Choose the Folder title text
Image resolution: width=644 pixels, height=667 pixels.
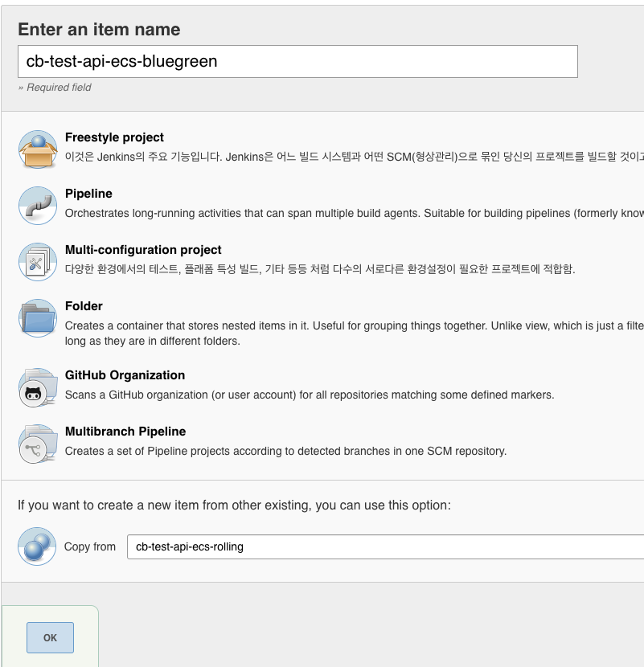(x=84, y=306)
